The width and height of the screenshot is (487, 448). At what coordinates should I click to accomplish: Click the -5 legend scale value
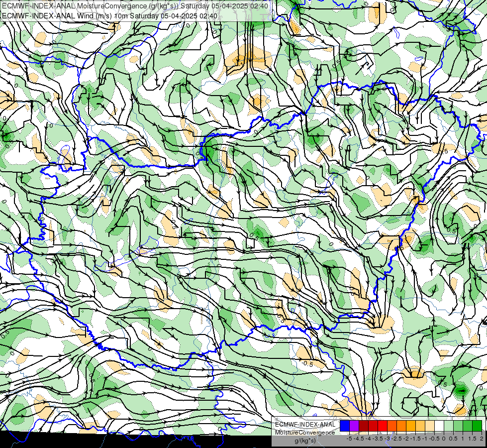[349, 439]
